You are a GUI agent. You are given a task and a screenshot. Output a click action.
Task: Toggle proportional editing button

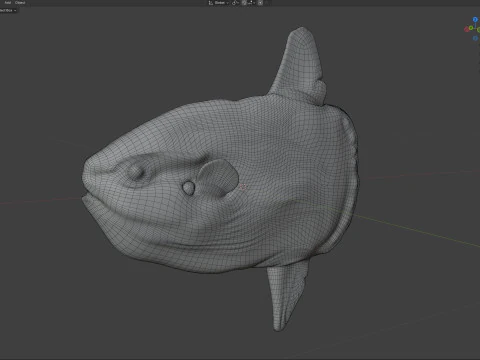tap(260, 3)
